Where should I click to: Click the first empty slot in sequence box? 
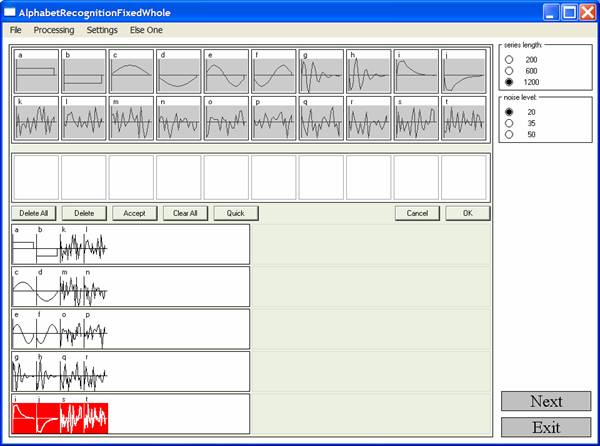pos(36,177)
